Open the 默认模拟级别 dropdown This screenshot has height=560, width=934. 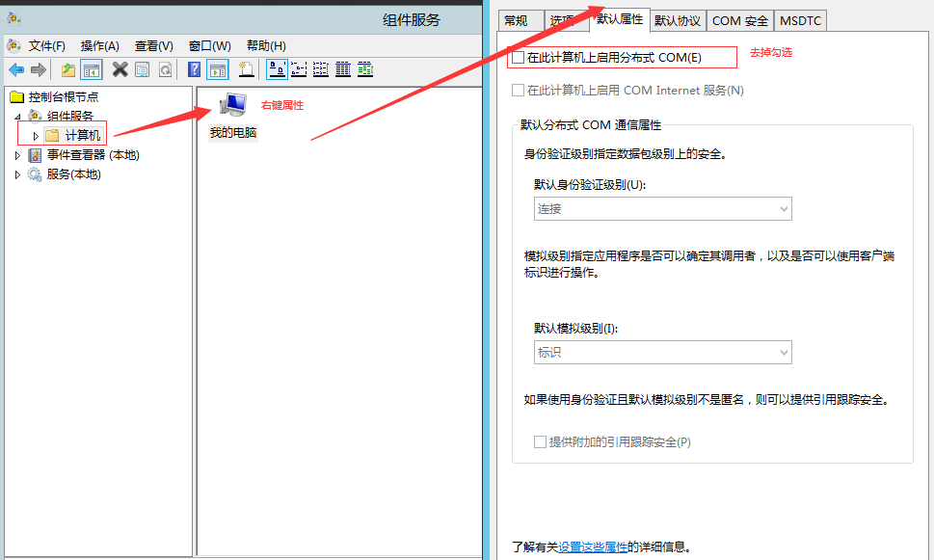662,352
